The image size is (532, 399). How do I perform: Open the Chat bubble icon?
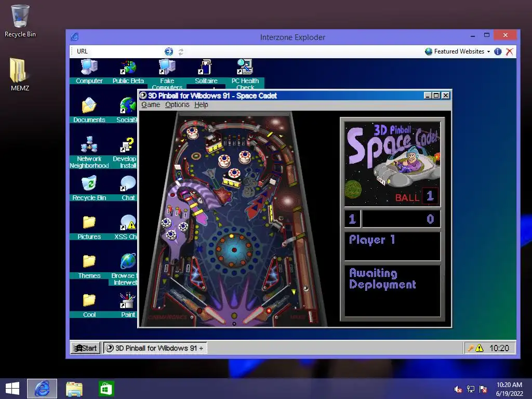click(x=128, y=183)
